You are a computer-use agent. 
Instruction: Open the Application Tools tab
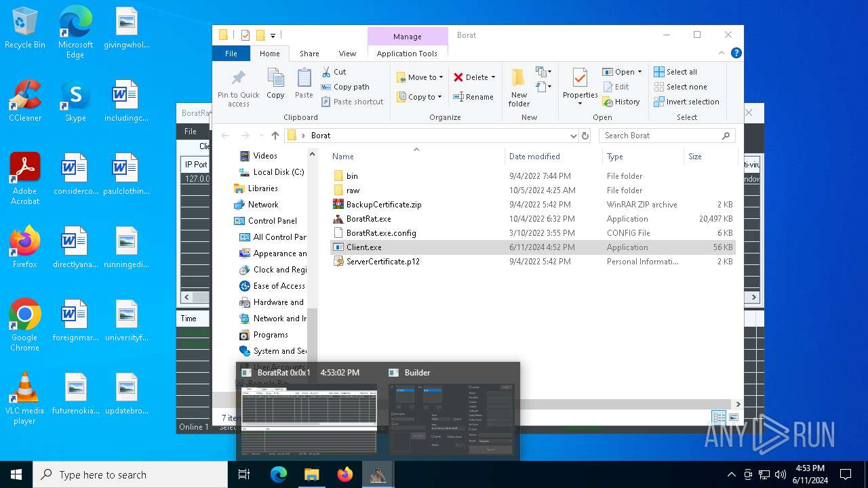click(407, 54)
